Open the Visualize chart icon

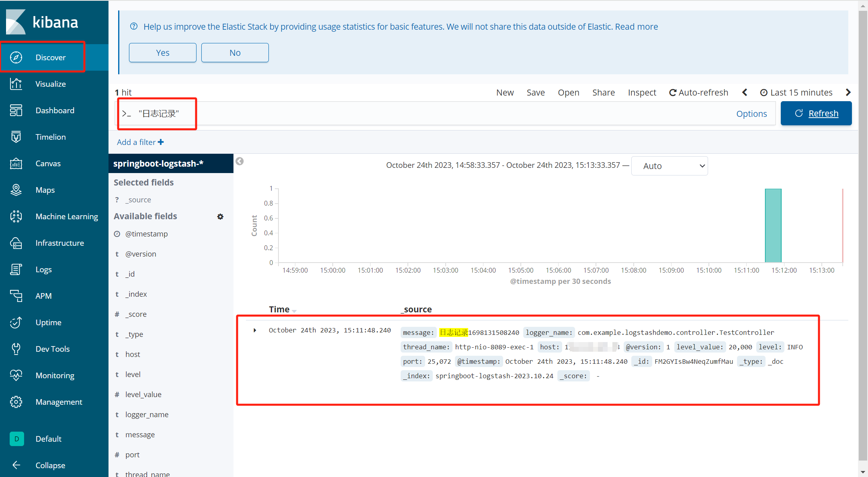pos(16,84)
